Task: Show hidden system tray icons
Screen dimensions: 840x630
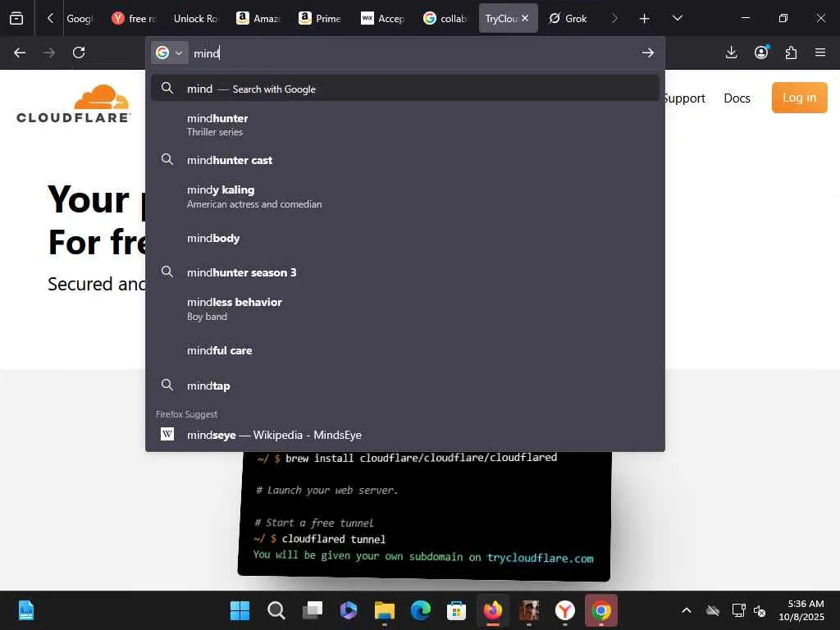Action: coord(687,610)
